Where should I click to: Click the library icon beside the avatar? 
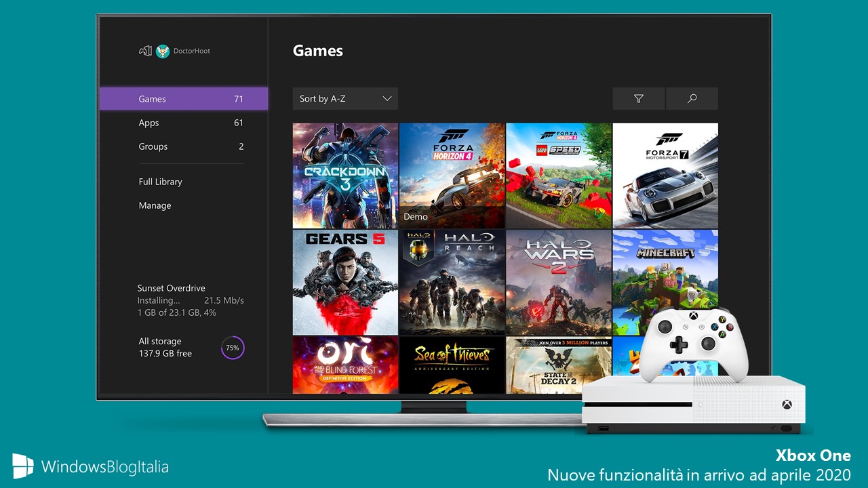tap(145, 51)
